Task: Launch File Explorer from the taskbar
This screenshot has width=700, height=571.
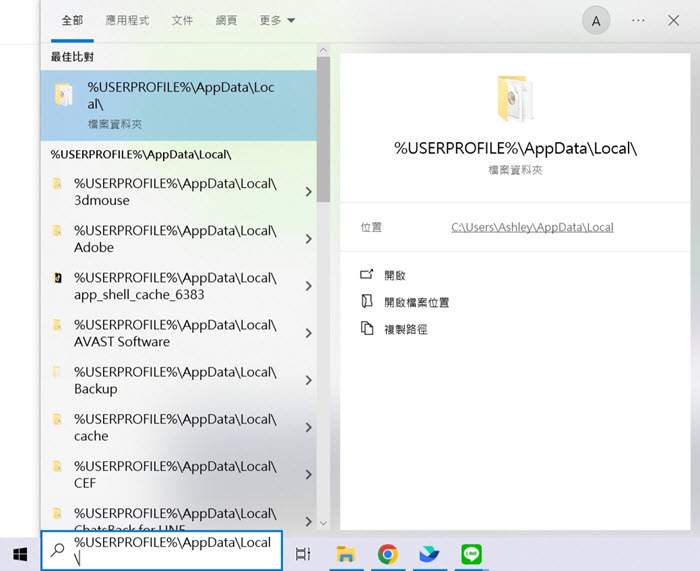Action: tap(346, 553)
